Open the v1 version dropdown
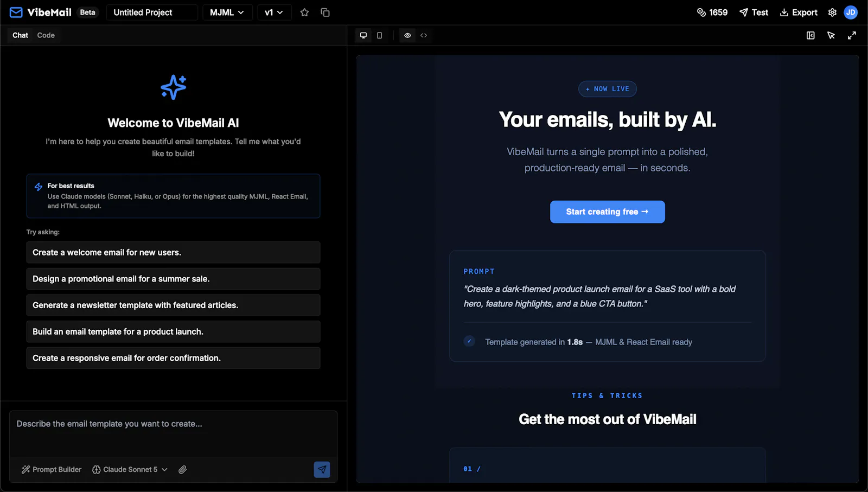868x492 pixels. point(274,12)
